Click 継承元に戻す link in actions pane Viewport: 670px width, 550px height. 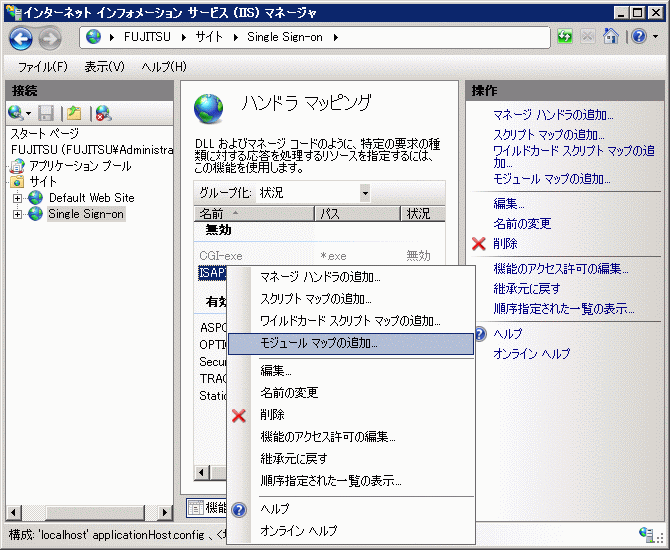click(x=526, y=288)
